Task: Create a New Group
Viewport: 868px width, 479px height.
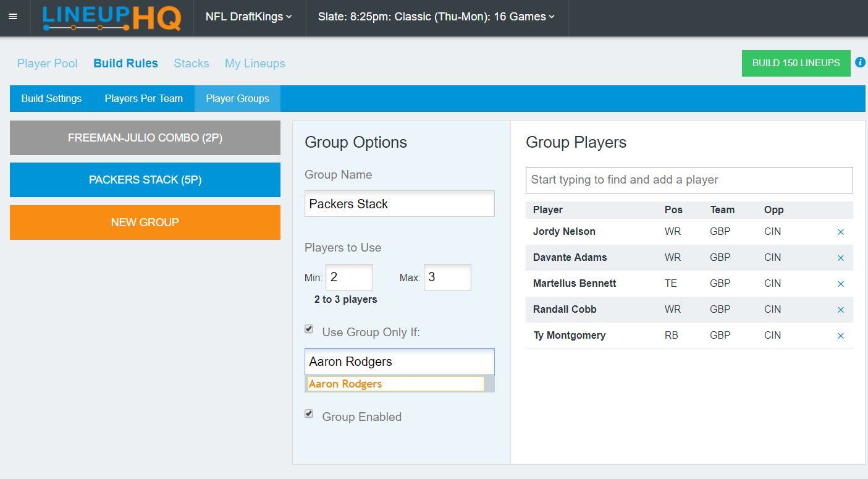Action: (145, 223)
